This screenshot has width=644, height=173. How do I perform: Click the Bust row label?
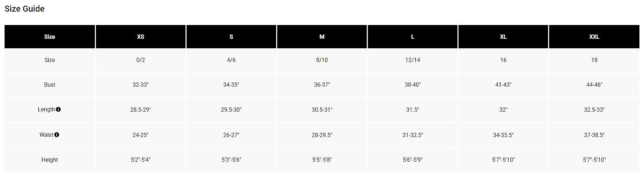click(x=50, y=85)
